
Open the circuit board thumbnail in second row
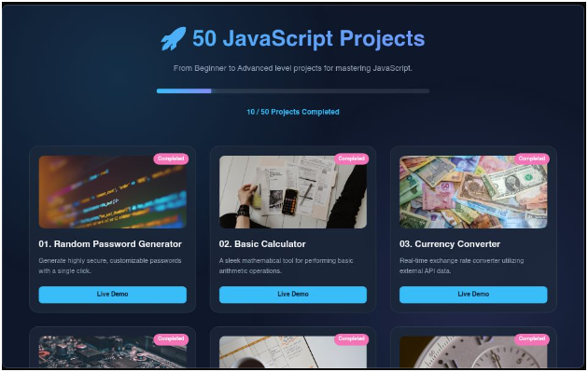113,351
